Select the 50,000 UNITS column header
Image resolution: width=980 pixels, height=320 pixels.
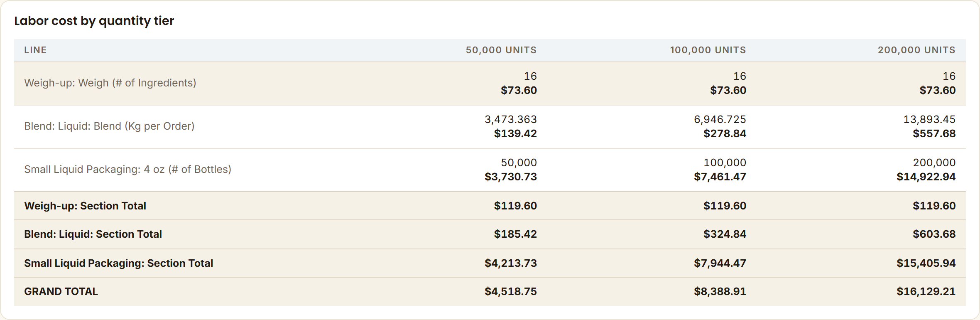[501, 50]
